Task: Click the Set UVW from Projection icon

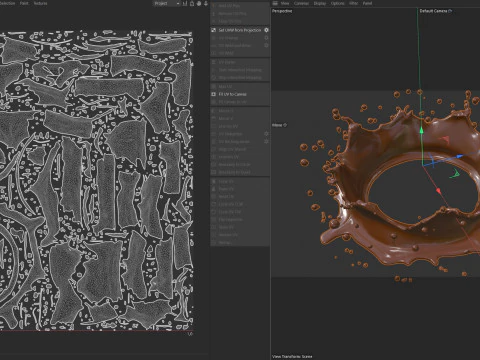Action: [214, 30]
